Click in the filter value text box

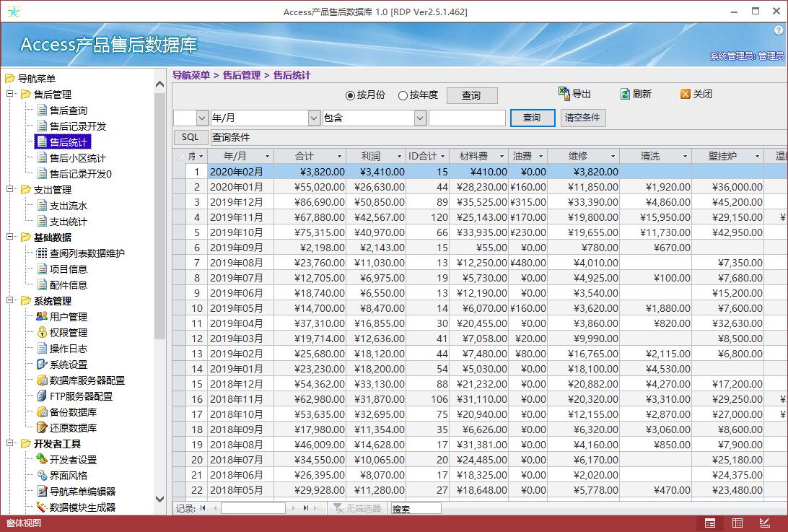point(467,118)
